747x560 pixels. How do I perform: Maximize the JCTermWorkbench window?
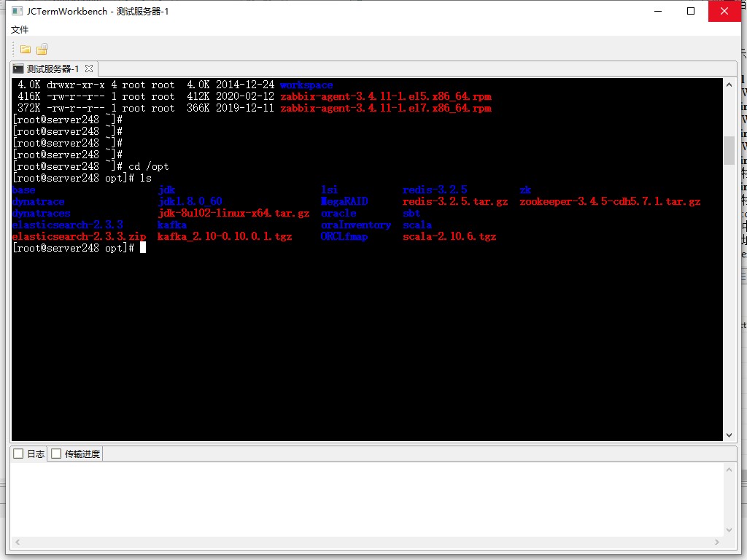tap(691, 11)
